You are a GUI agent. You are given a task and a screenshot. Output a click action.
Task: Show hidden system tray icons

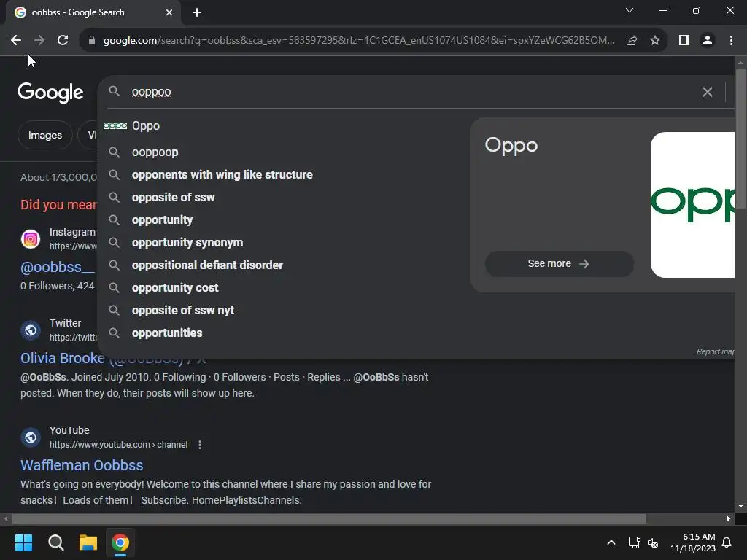[x=611, y=542]
